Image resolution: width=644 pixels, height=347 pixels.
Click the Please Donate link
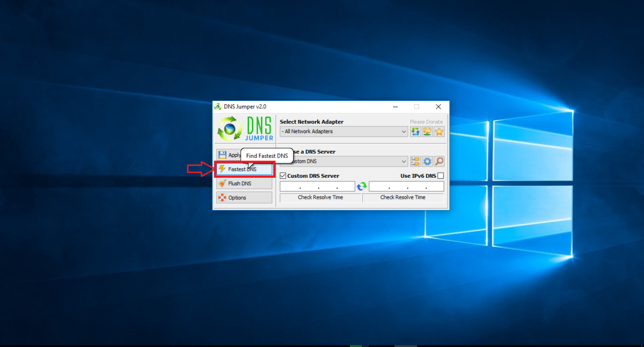click(427, 122)
